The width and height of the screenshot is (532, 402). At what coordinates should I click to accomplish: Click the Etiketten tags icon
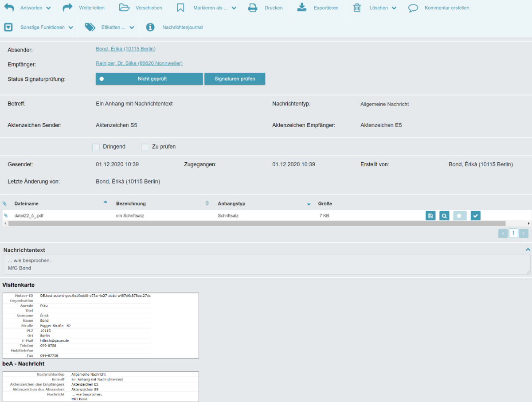90,27
